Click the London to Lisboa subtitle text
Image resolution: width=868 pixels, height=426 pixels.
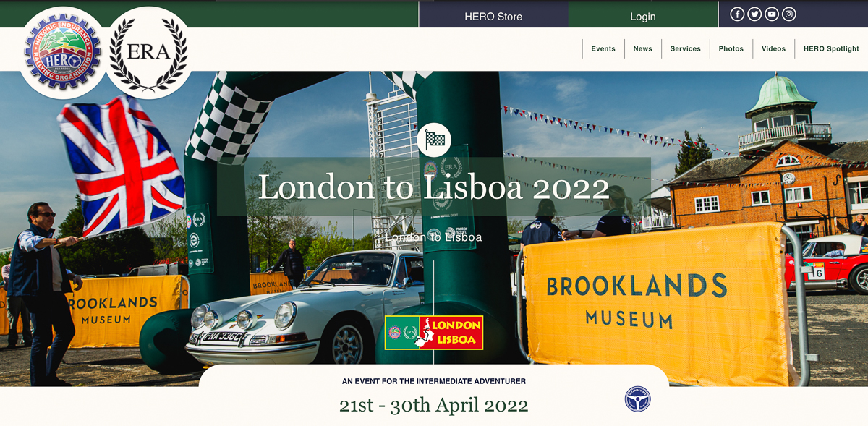coord(434,237)
